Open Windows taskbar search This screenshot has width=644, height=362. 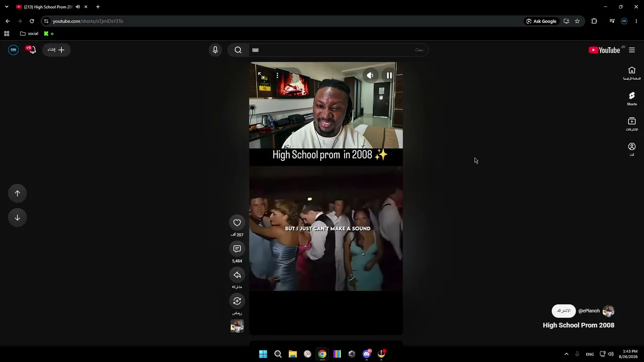click(x=278, y=354)
